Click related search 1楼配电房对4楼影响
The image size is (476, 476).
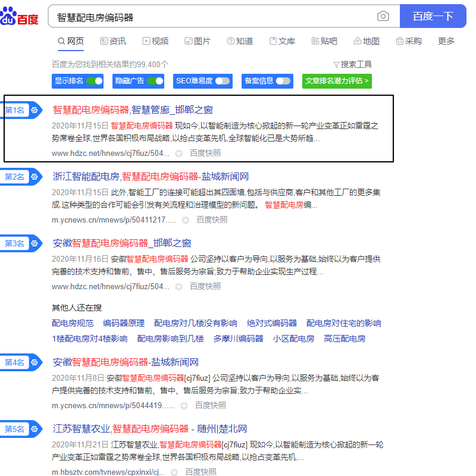click(90, 339)
